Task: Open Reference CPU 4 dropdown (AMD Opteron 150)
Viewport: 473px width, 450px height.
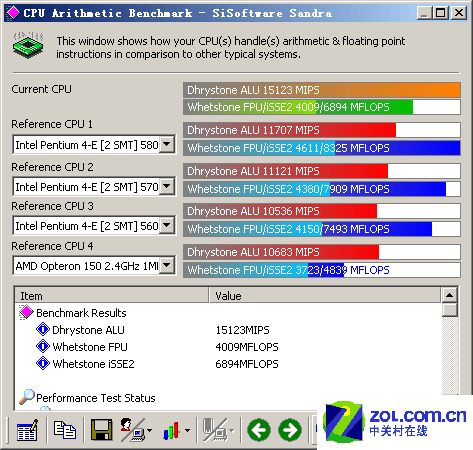Action: (x=167, y=266)
